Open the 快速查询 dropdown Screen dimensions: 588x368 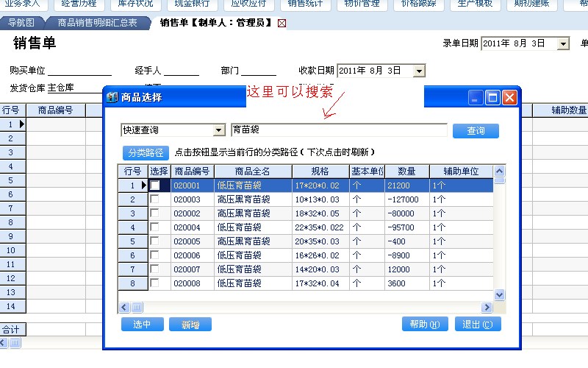(218, 130)
